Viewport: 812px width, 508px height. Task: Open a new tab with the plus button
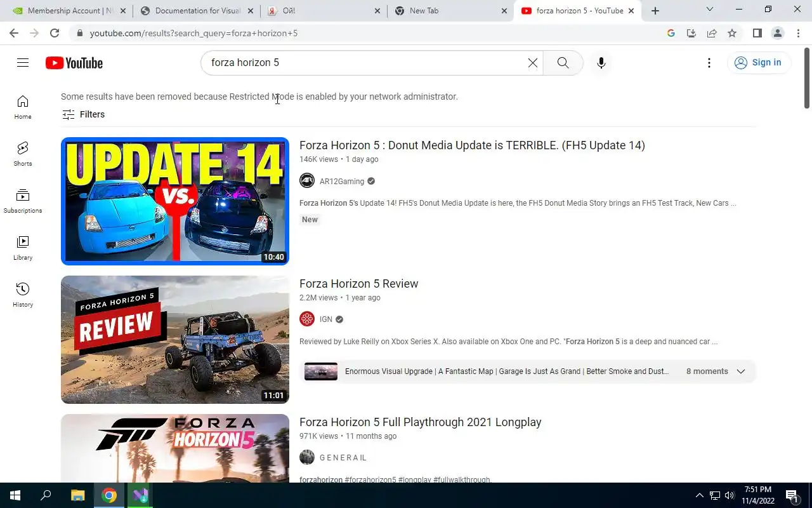655,11
